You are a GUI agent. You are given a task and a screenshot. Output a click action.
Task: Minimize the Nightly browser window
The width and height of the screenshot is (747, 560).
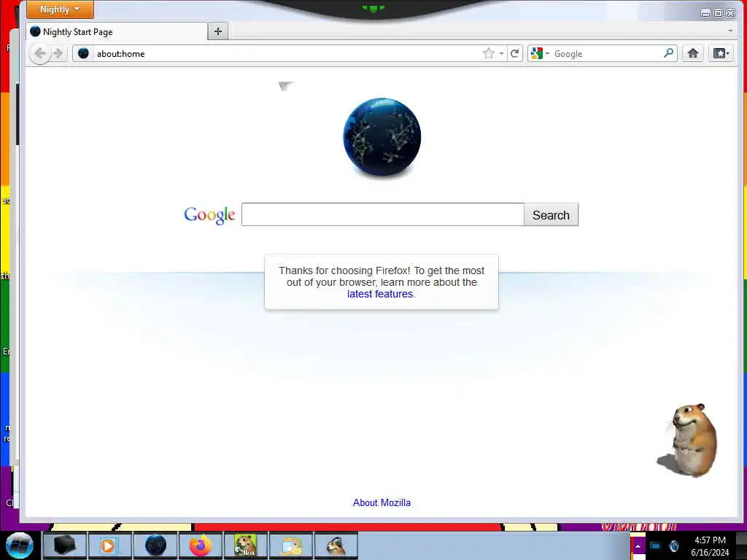coord(705,13)
